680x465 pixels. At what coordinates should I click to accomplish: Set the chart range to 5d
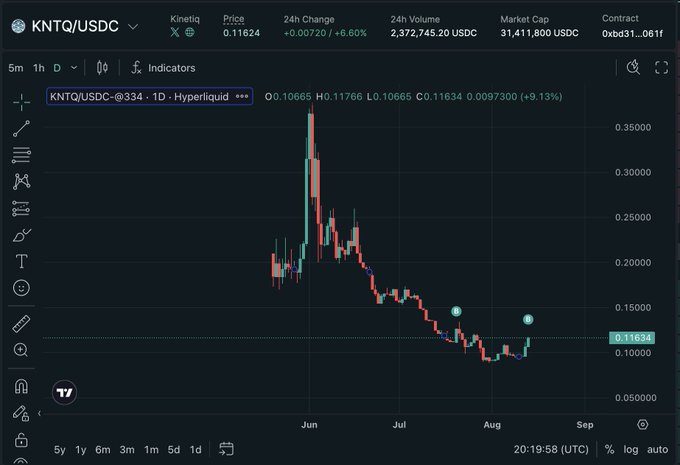point(174,450)
